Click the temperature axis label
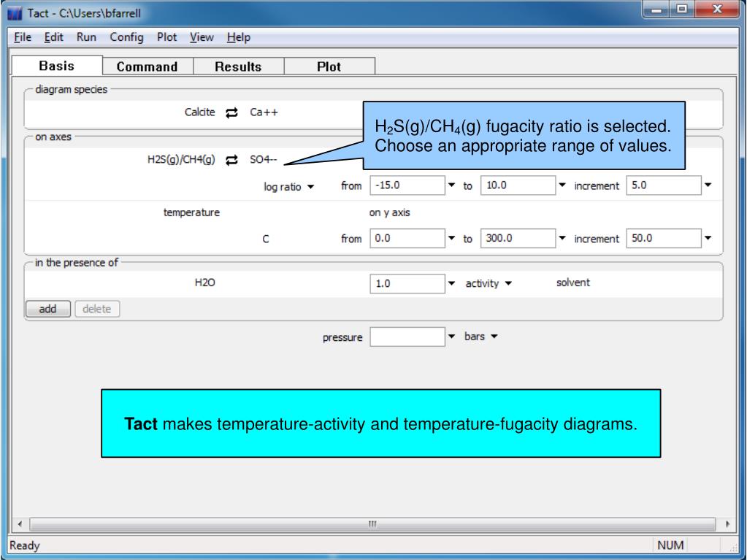The width and height of the screenshot is (747, 560). coord(191,212)
